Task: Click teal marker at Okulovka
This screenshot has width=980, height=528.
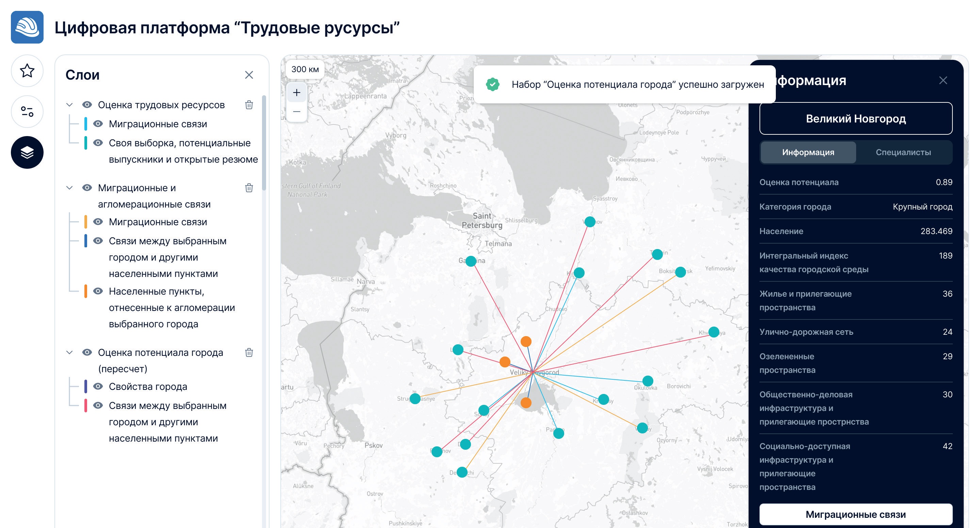Action: coord(648,381)
